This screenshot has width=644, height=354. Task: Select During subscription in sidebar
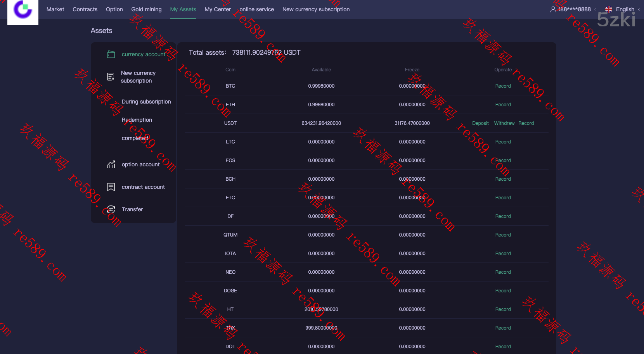[146, 102]
